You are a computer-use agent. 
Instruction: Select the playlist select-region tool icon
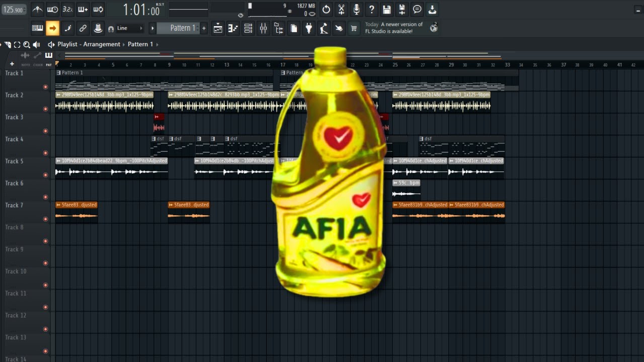(x=17, y=44)
